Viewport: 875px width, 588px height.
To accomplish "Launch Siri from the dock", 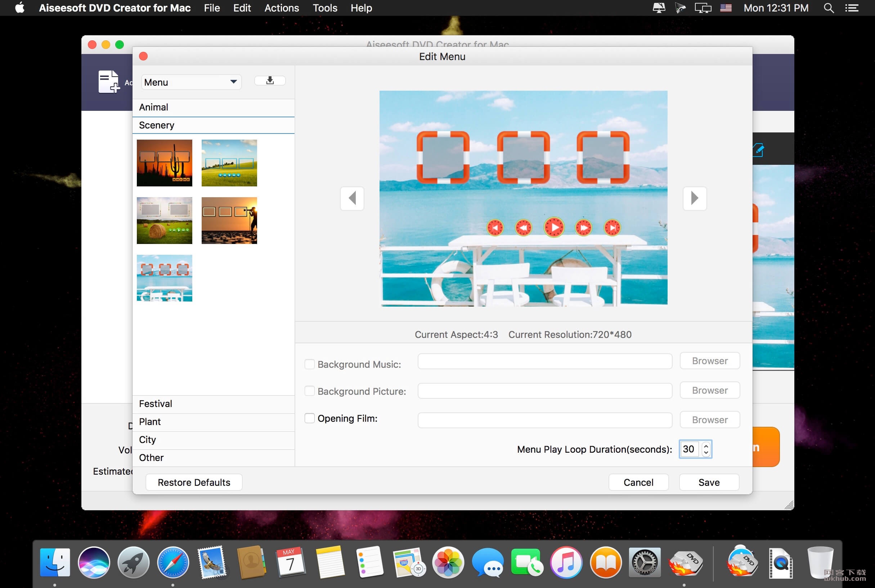I will point(94,562).
